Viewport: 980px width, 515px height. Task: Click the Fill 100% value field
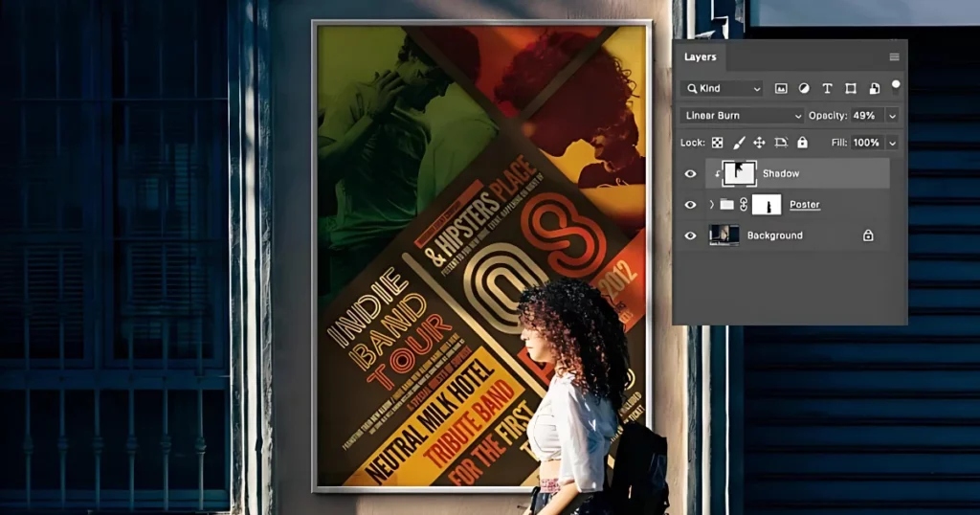(x=867, y=143)
